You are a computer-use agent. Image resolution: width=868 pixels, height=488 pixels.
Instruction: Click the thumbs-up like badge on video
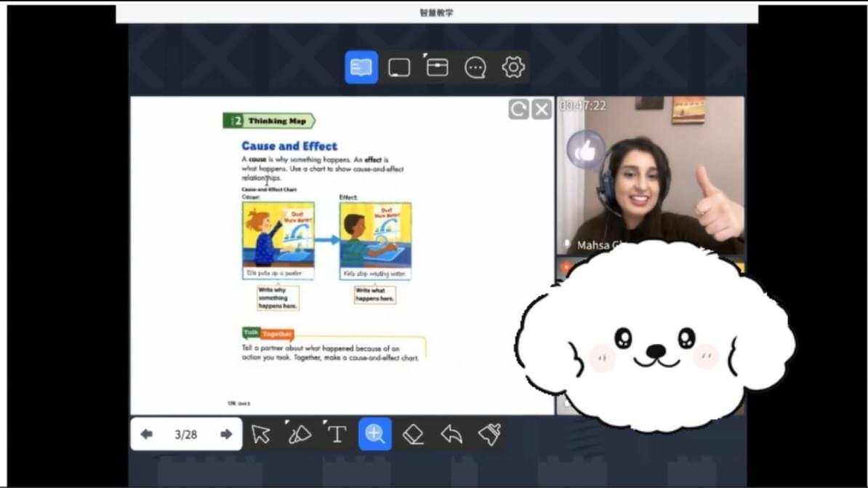(586, 151)
